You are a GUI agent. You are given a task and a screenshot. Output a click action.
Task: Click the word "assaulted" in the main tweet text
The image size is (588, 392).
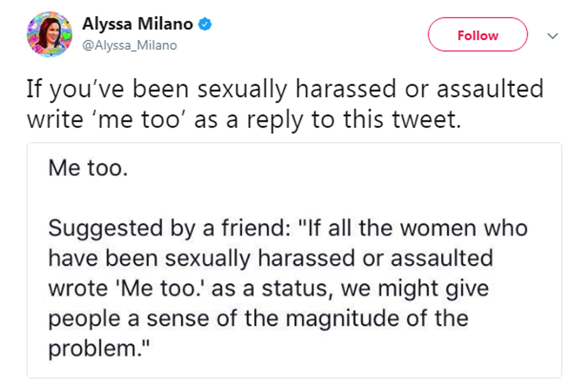490,89
